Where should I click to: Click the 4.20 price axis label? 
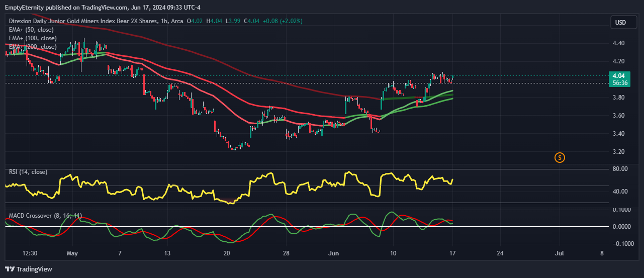pyautogui.click(x=618, y=61)
